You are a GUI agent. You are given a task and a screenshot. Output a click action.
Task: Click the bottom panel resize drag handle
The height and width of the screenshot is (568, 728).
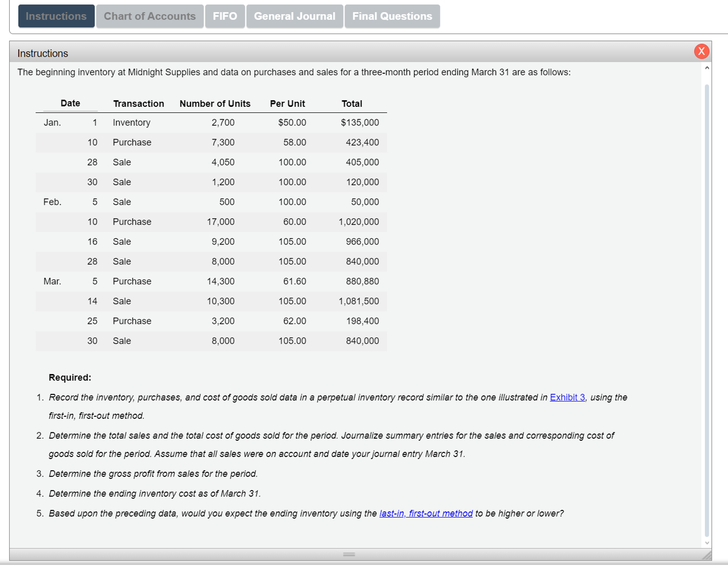pyautogui.click(x=349, y=554)
